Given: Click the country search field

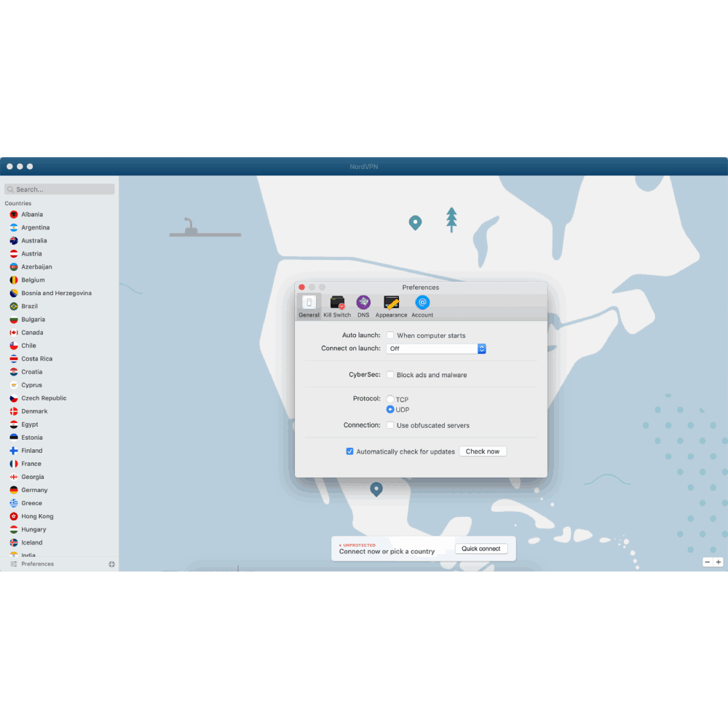Looking at the screenshot, I should pos(60,189).
